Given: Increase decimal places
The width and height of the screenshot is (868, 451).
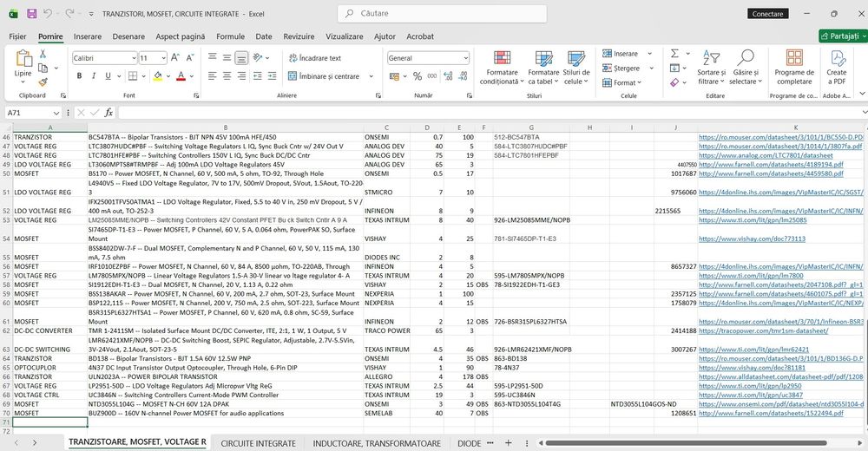Looking at the screenshot, I should [x=449, y=75].
